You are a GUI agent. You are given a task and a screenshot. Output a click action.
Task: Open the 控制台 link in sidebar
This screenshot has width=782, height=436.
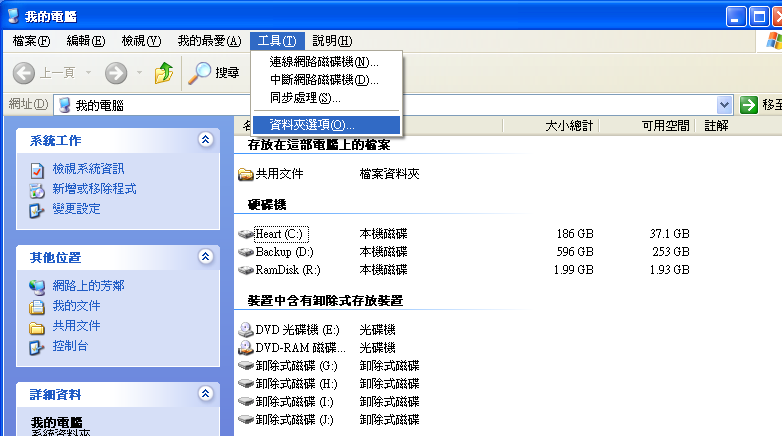point(69,346)
